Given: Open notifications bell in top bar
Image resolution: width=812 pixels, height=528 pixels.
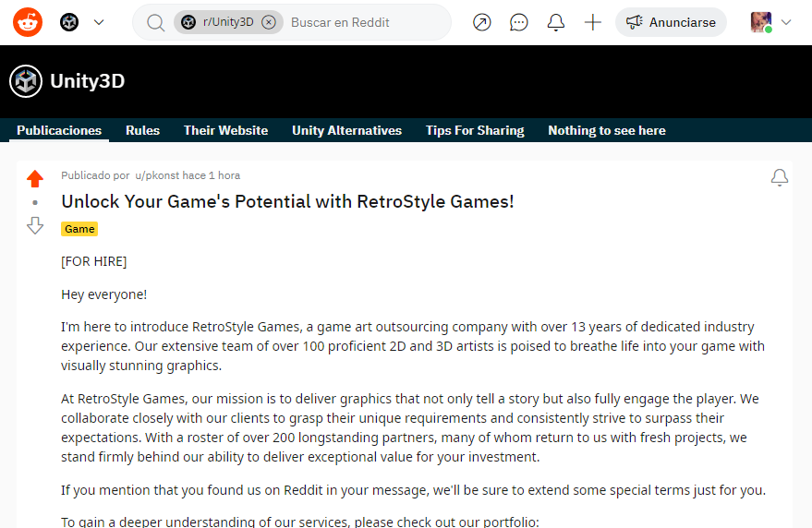Looking at the screenshot, I should (x=556, y=22).
